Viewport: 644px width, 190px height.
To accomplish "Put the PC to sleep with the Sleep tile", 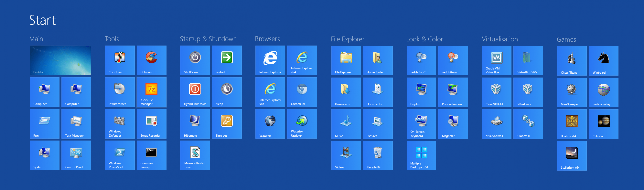I will tap(227, 92).
